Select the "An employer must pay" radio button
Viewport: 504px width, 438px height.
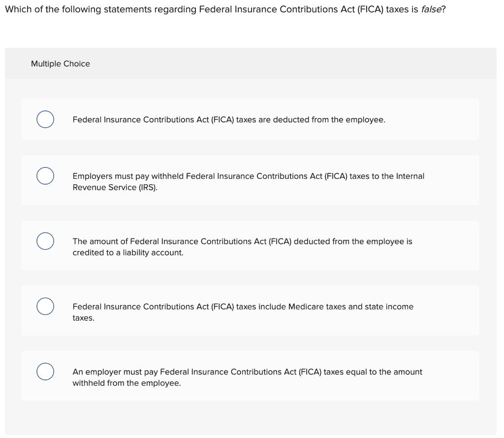(45, 372)
